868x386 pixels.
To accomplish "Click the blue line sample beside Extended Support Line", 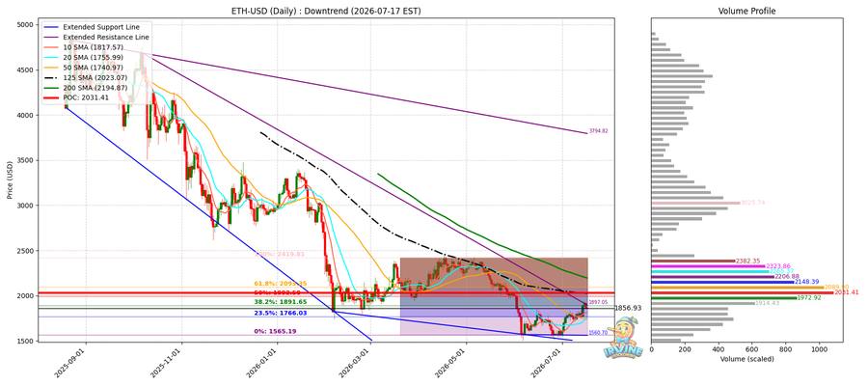I will pos(51,27).
